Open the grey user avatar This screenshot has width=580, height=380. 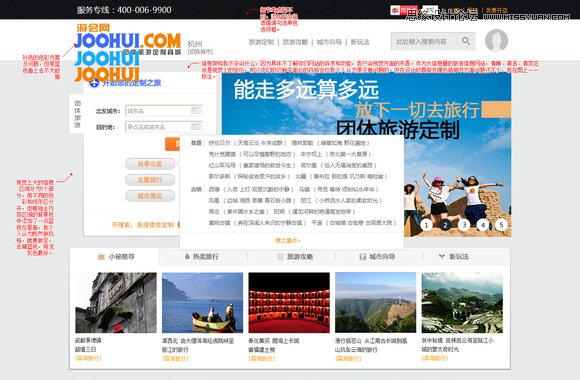(x=496, y=40)
